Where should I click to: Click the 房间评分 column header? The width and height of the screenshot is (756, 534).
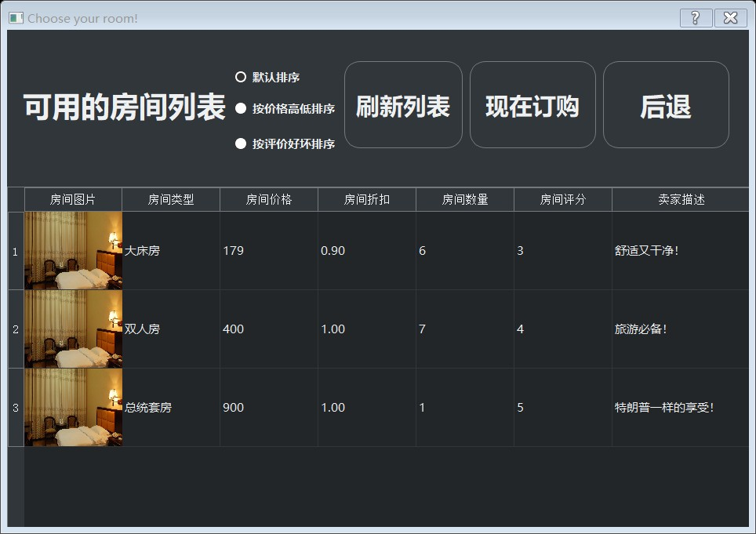coord(563,199)
